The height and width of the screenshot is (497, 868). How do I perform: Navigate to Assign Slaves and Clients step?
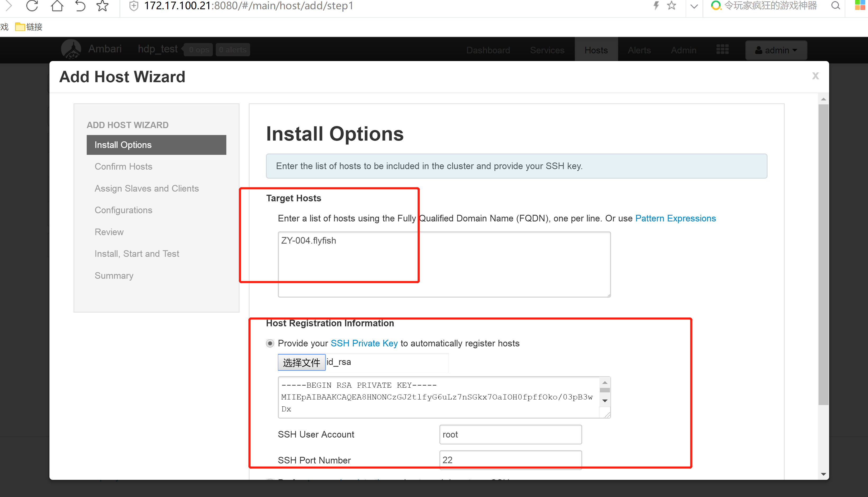(147, 188)
